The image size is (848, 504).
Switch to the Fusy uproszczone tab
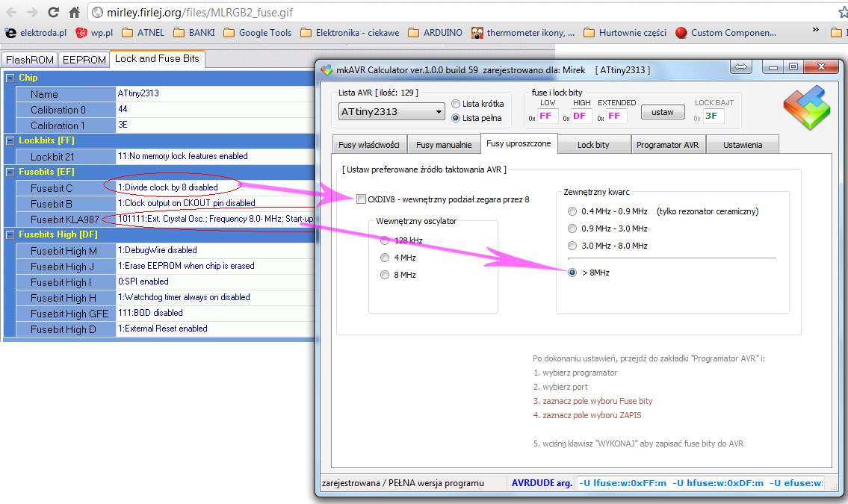click(519, 143)
